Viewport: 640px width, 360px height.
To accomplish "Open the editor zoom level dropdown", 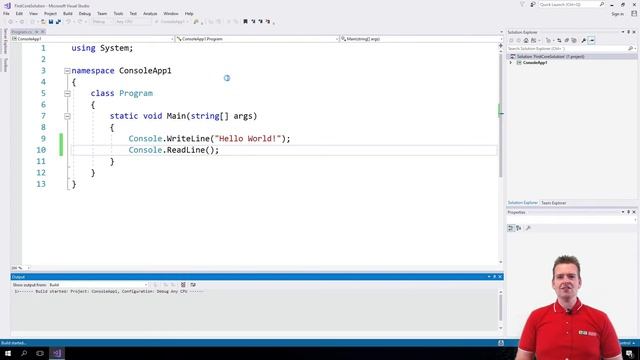I will pyautogui.click(x=21, y=268).
